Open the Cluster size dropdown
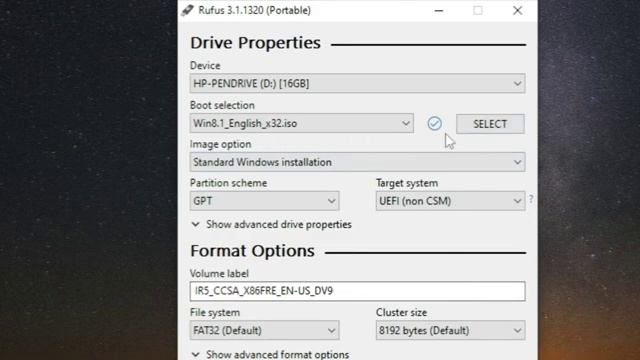Viewport: 640px width, 360px height. (x=450, y=330)
